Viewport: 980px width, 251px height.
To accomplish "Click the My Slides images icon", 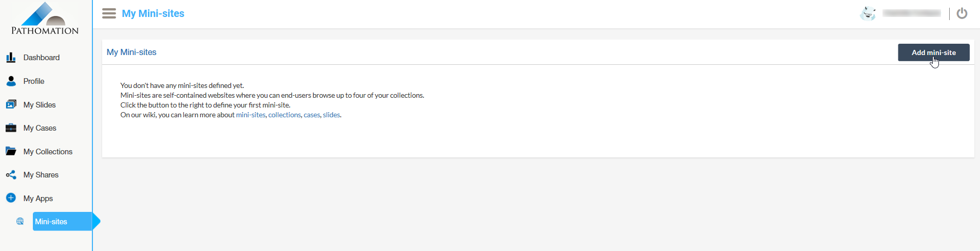I will (11, 105).
